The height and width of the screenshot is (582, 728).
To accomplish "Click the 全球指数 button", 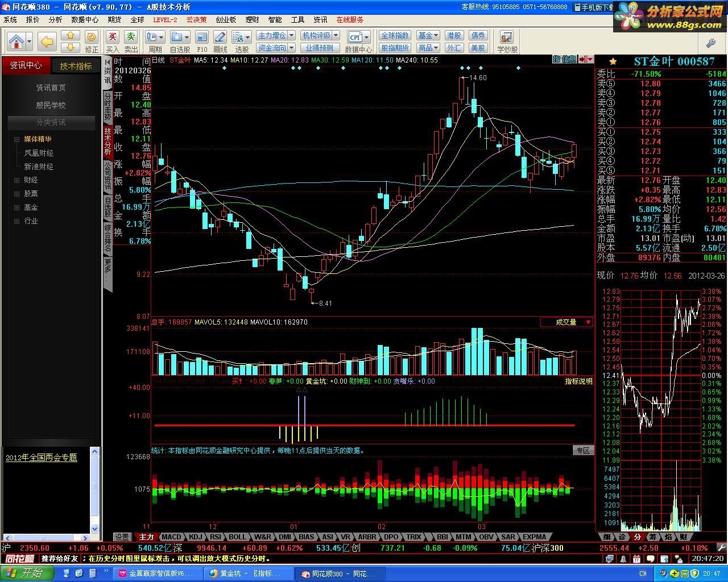I will pyautogui.click(x=395, y=36).
